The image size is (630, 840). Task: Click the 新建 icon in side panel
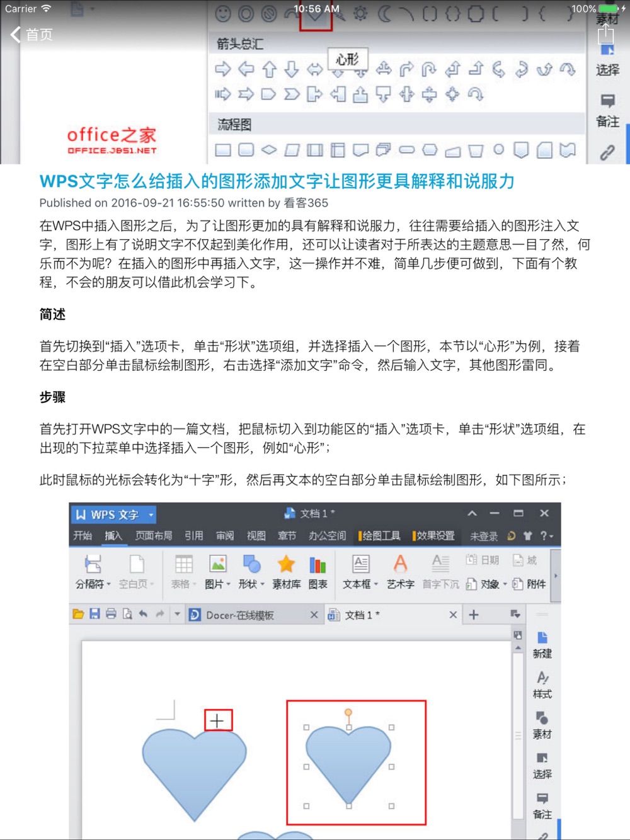click(x=542, y=638)
